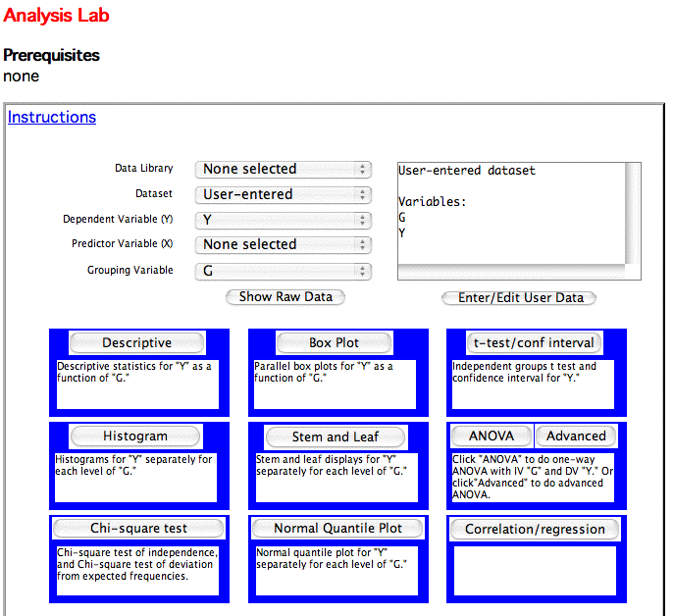Show the Stem and Leaf display
673x616 pixels.
335,436
